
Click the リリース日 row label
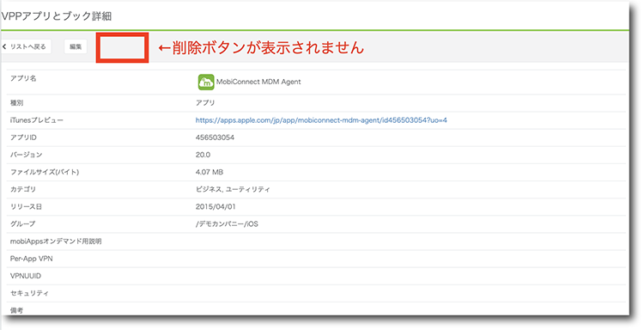(26, 207)
